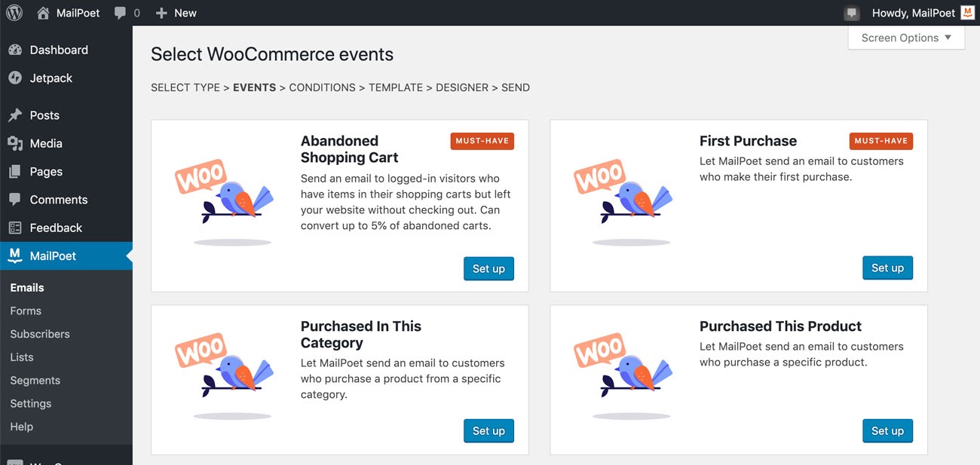
Task: Go to the Segments submenu item
Action: 35,381
